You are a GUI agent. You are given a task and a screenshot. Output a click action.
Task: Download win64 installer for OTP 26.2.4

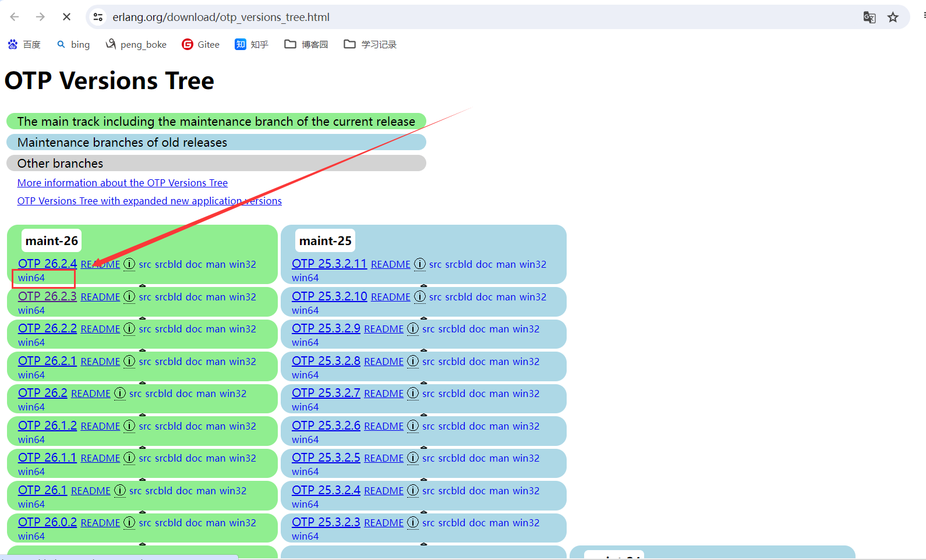[31, 278]
